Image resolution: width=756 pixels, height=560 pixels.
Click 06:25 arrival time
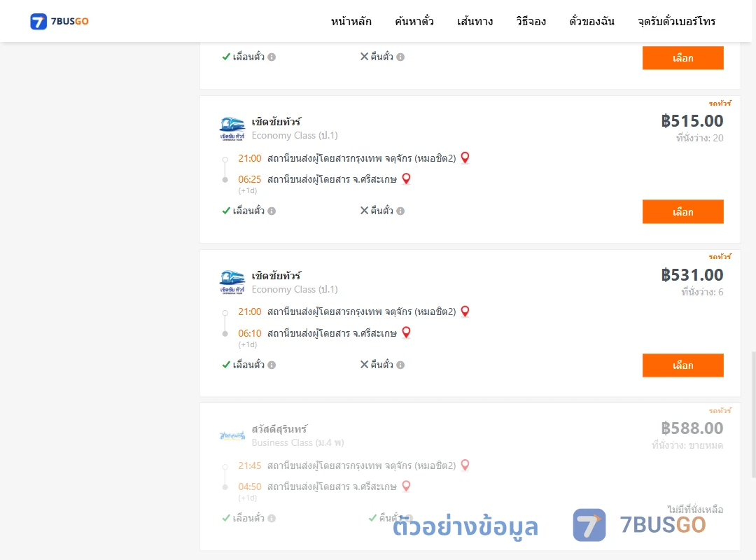coord(249,179)
